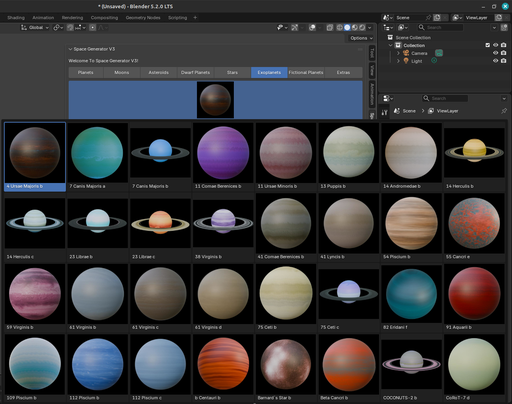
Task: Click the Outliner editor type icon
Action: point(389,27)
